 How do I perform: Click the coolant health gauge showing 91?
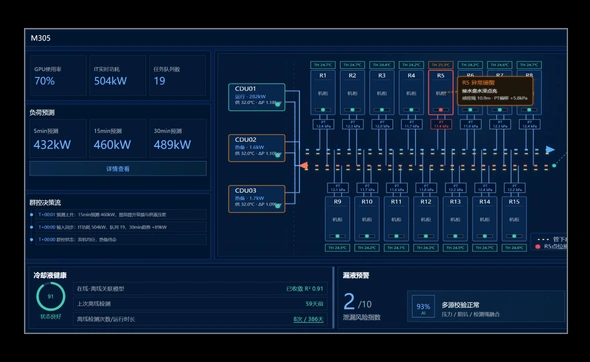pos(50,297)
